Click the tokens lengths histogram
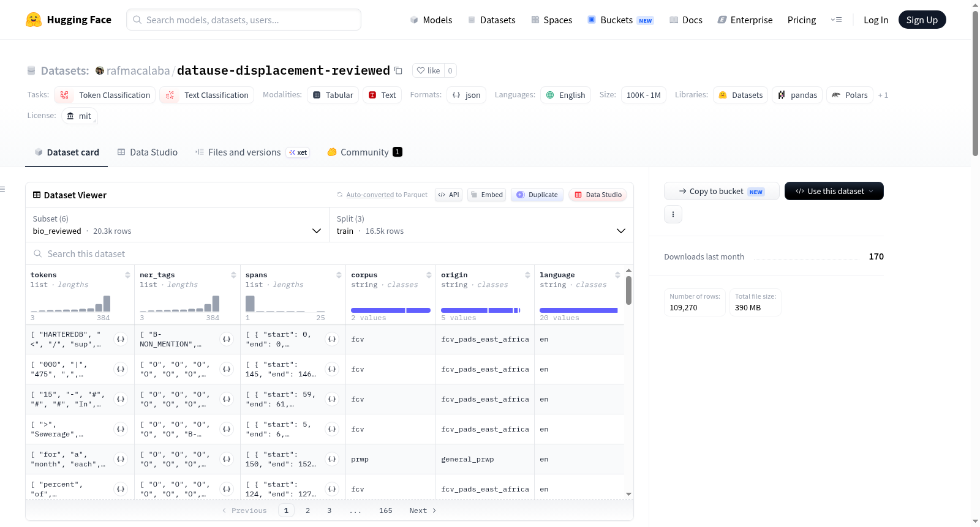Screen dimensions: 980x527 (x=70, y=304)
